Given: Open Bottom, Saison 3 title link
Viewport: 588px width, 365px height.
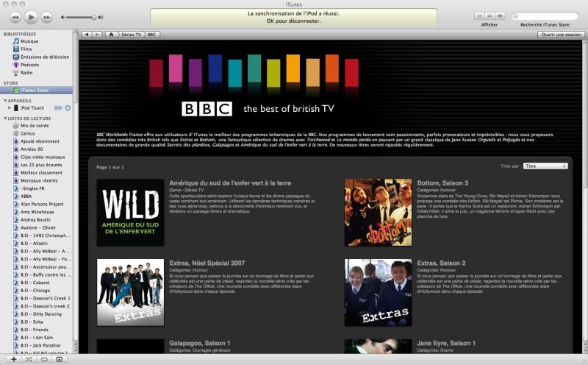Looking at the screenshot, I should [x=442, y=183].
